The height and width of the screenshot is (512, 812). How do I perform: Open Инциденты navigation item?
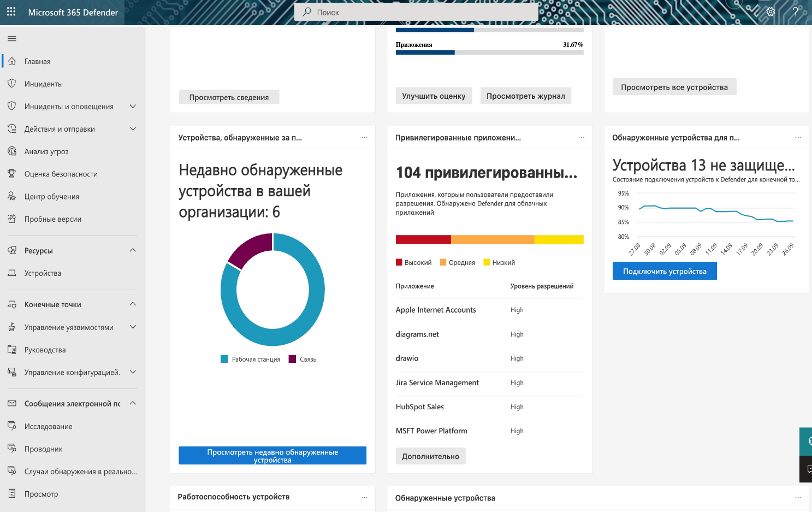pyautogui.click(x=44, y=84)
